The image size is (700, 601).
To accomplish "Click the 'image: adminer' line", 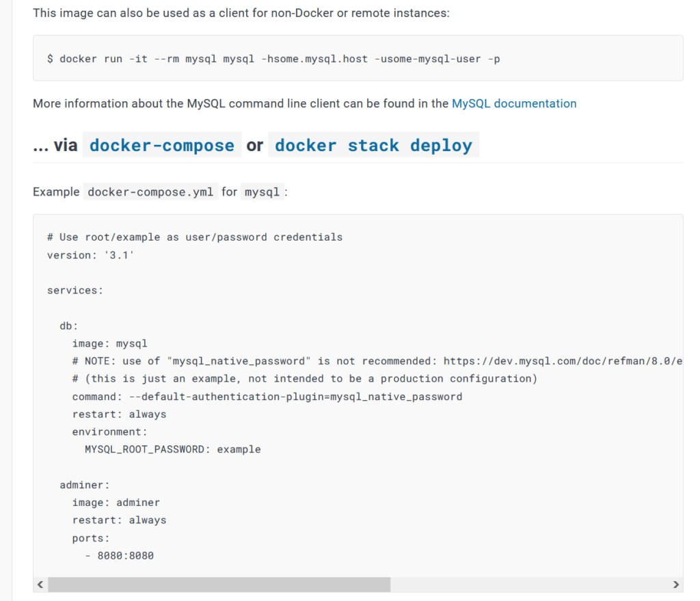I will click(116, 503).
